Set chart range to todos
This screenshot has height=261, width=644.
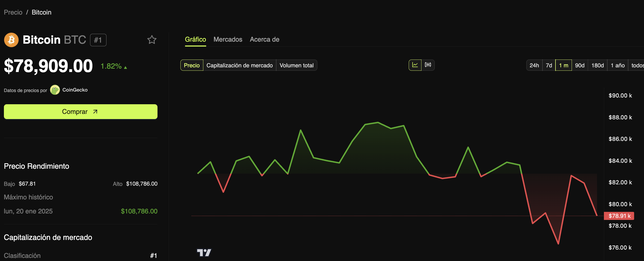(637, 65)
